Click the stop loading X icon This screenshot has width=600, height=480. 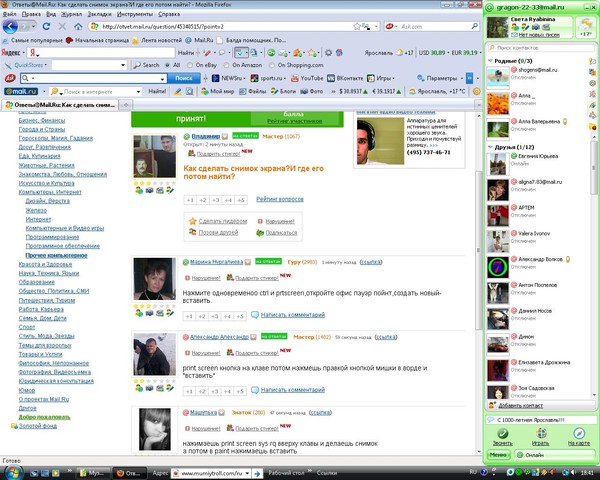[62, 26]
